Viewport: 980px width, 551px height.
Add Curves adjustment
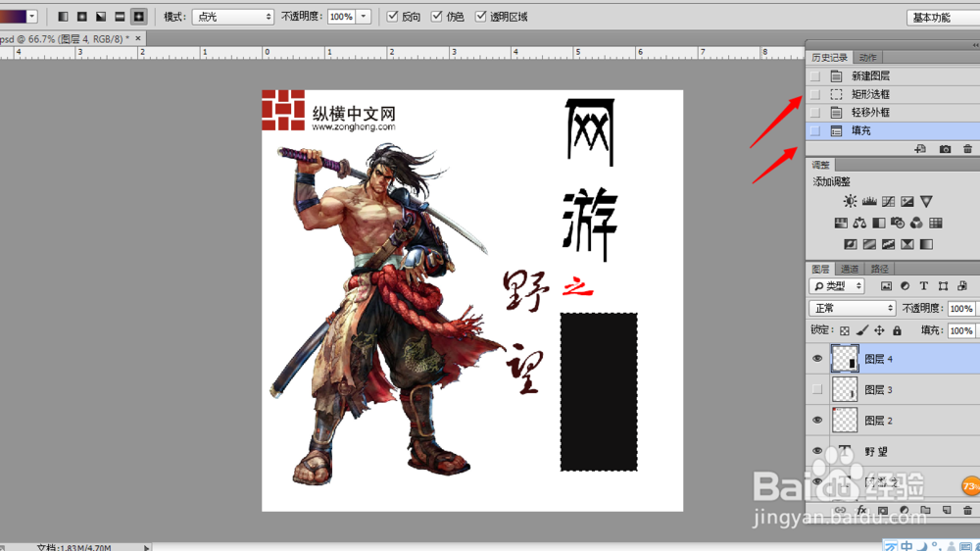click(888, 201)
